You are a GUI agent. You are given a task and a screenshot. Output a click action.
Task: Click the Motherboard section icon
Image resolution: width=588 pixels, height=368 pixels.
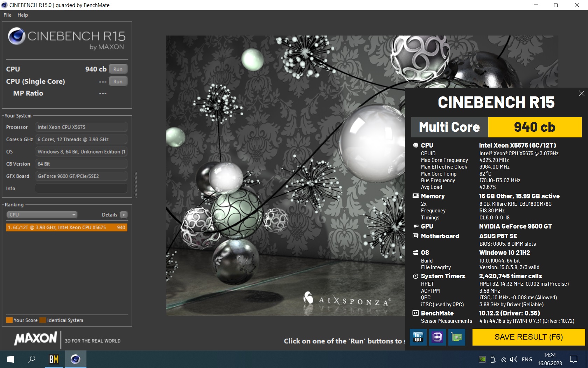coord(415,236)
